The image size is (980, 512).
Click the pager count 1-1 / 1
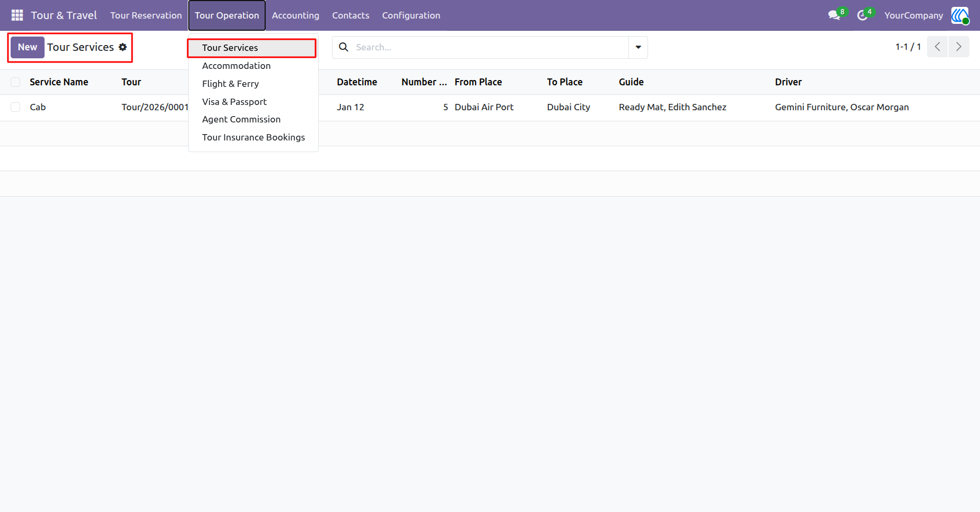point(908,47)
